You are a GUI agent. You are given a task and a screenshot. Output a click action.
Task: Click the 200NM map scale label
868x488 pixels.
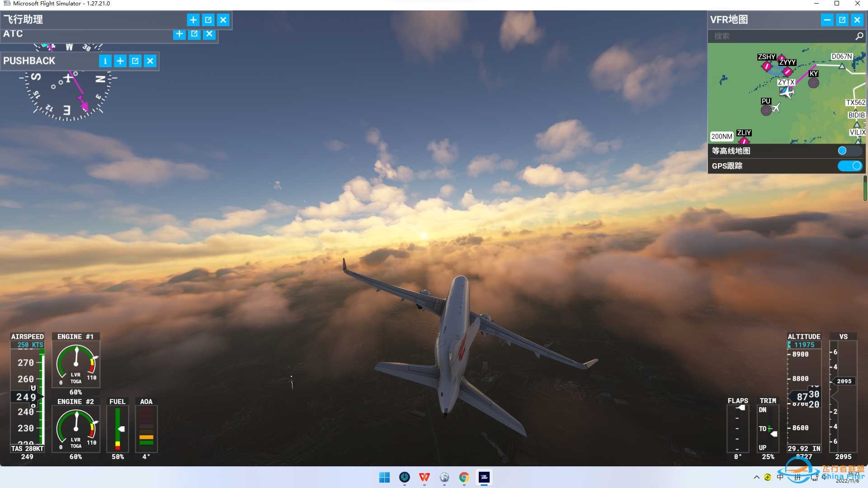click(722, 136)
